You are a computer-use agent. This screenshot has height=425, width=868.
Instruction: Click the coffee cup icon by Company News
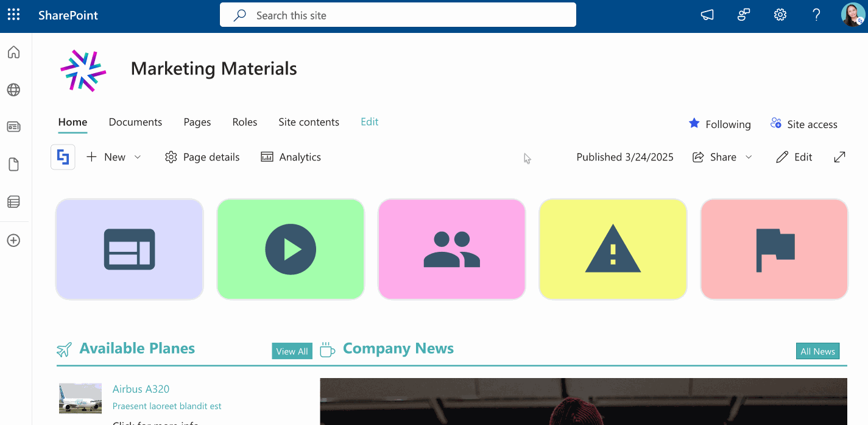327,349
